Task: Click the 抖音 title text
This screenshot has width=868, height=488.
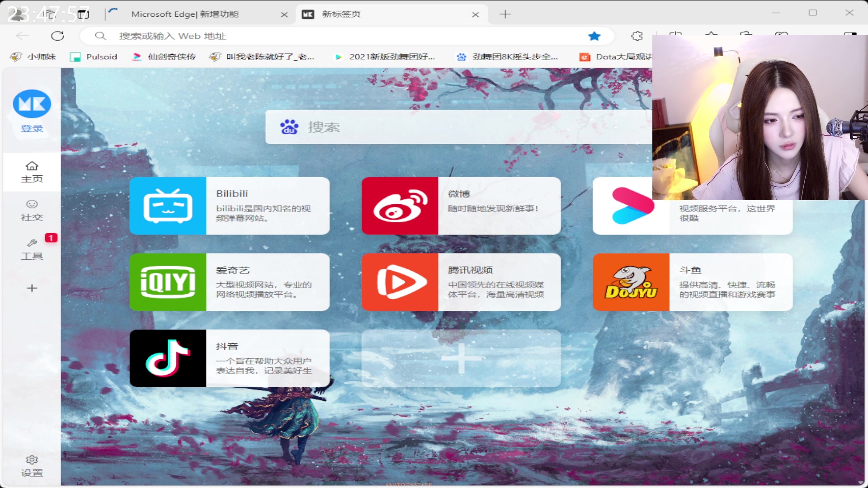Action: 227,347
